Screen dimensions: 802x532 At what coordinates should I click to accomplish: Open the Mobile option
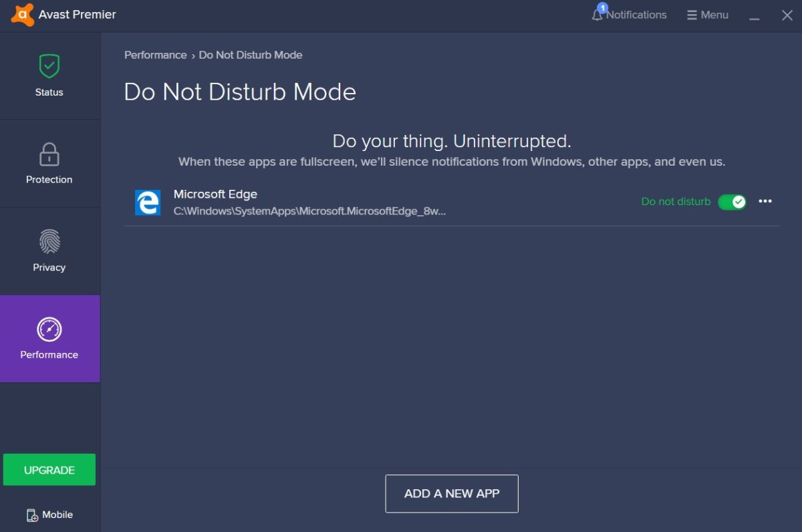point(49,515)
